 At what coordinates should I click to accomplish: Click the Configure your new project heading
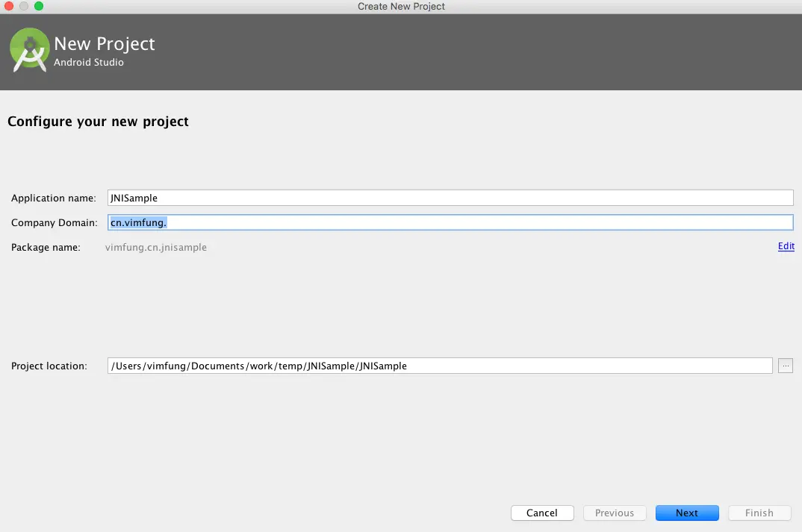click(99, 122)
